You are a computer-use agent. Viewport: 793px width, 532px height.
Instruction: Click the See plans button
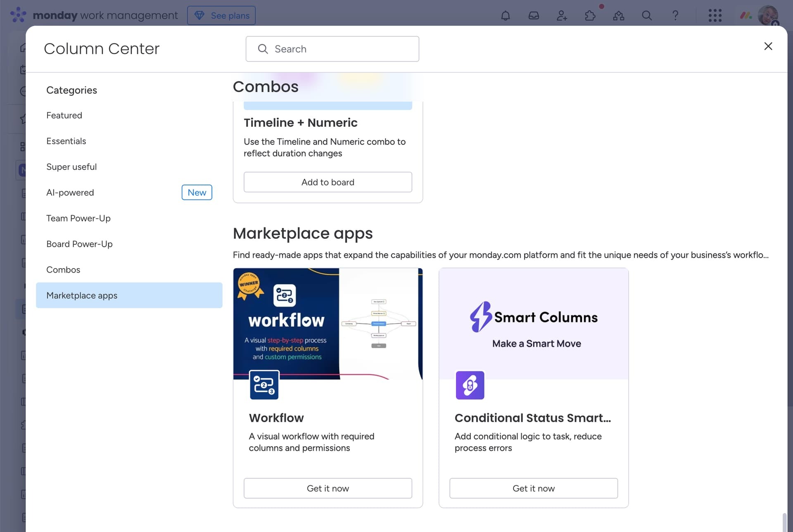point(221,15)
